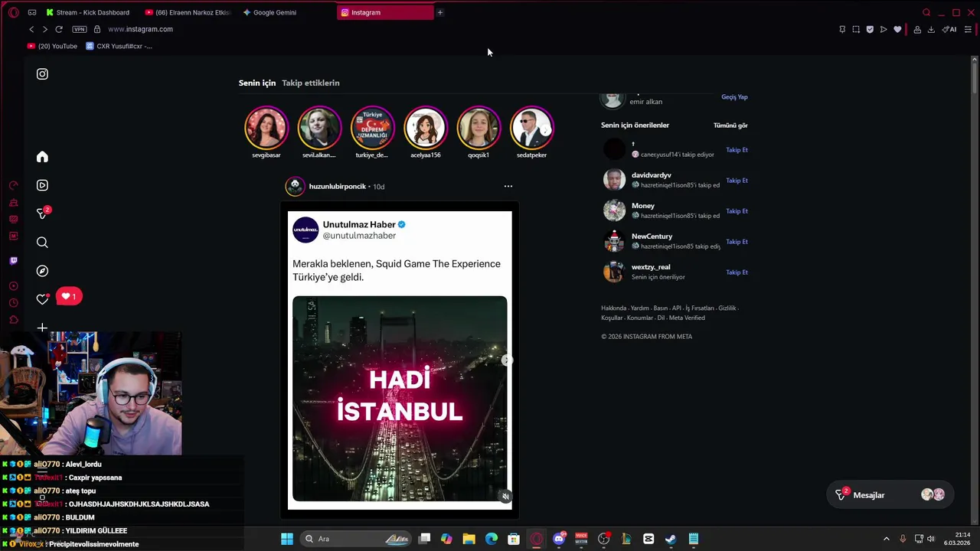The image size is (980, 551).
Task: View acelyaa156 story
Action: 426,127
